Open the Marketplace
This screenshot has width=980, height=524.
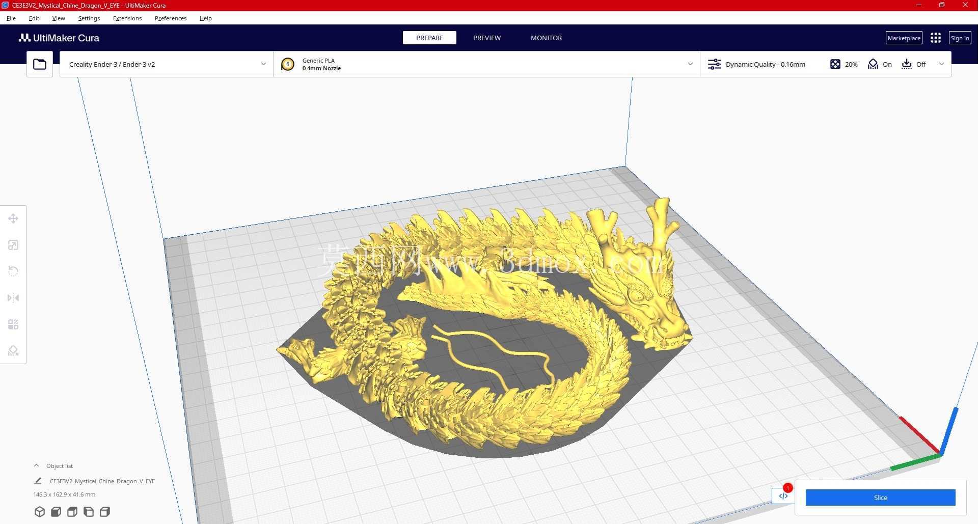(904, 38)
